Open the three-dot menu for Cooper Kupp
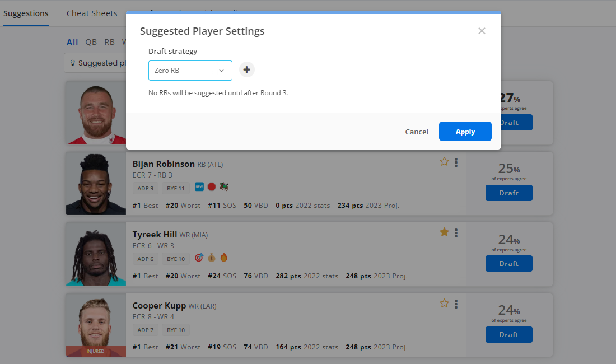 456,304
